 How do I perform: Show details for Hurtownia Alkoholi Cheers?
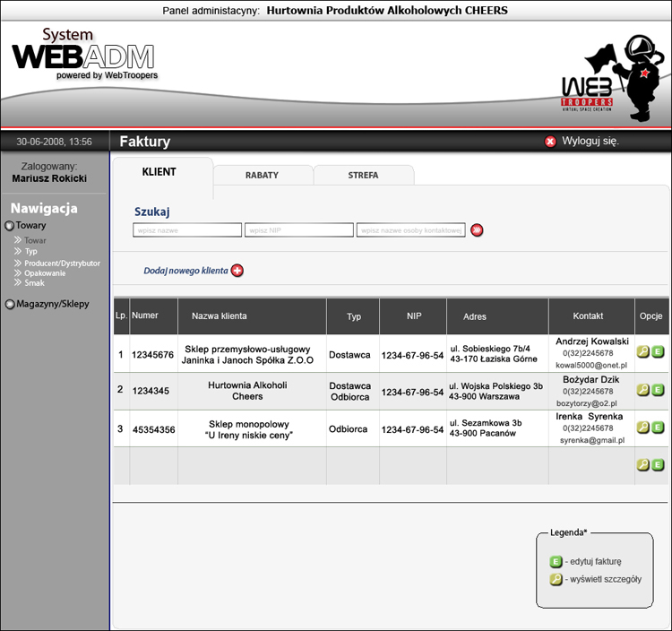[x=642, y=390]
